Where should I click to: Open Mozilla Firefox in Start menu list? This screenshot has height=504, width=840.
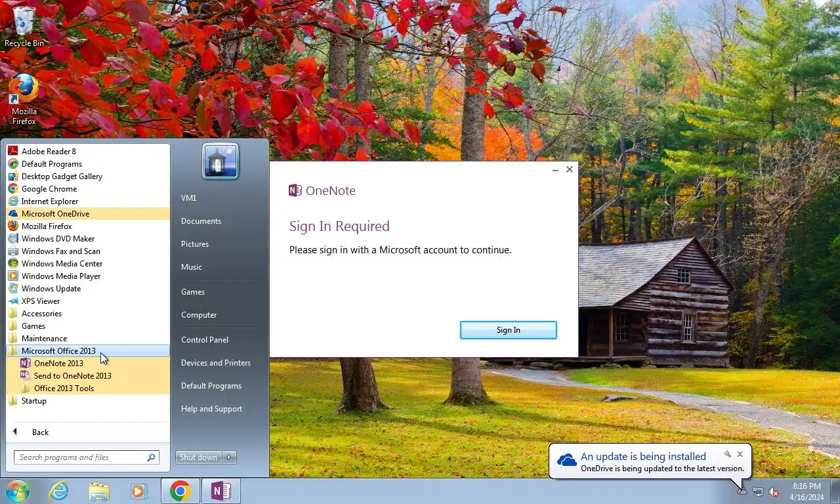point(88,226)
